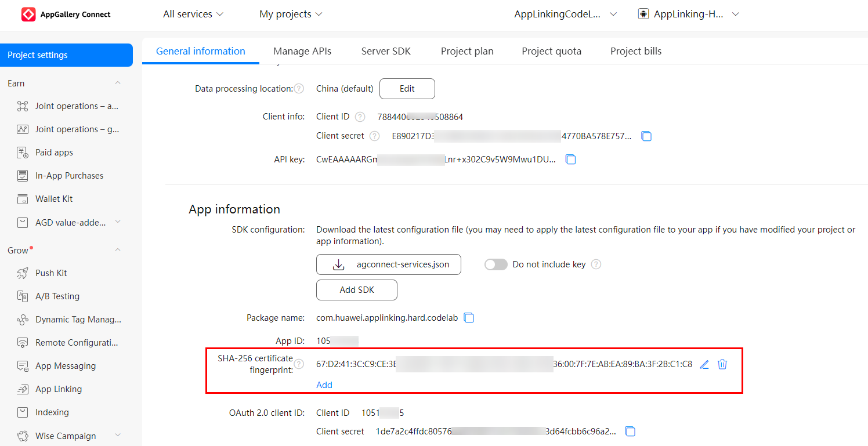Delete the SHA-256 certificate fingerprint

[x=722, y=364]
